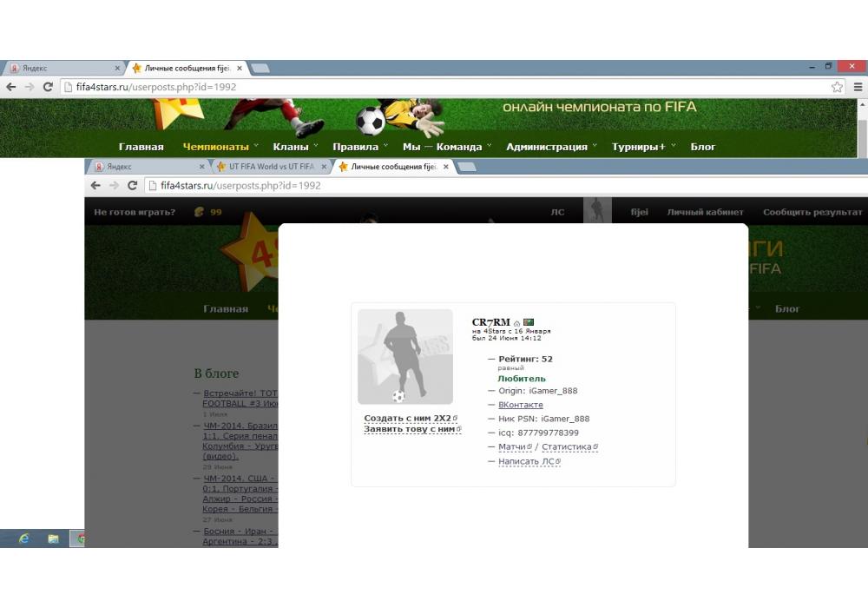Close the outer Личные сообщения tab
The image size is (868, 608).
point(240,68)
